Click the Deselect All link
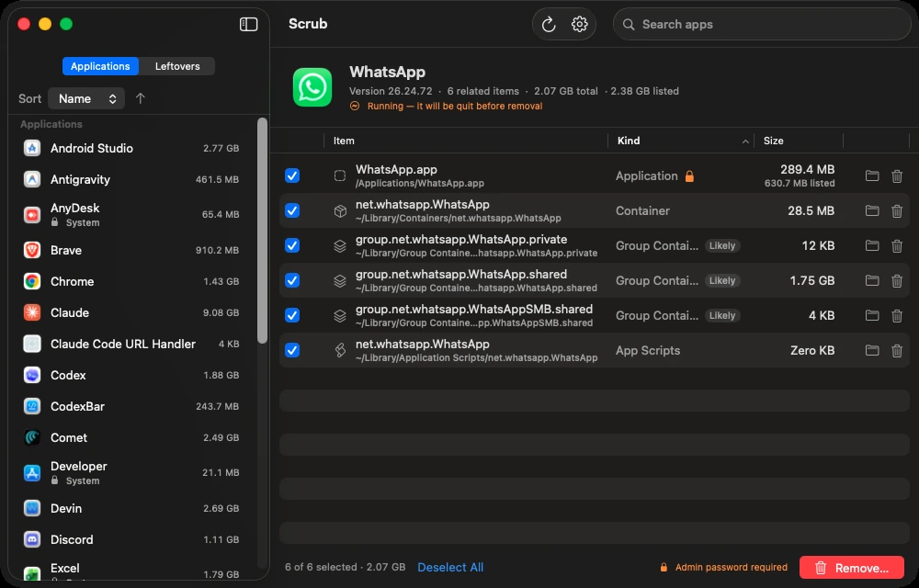Viewport: 919px width, 588px height. coord(450,567)
